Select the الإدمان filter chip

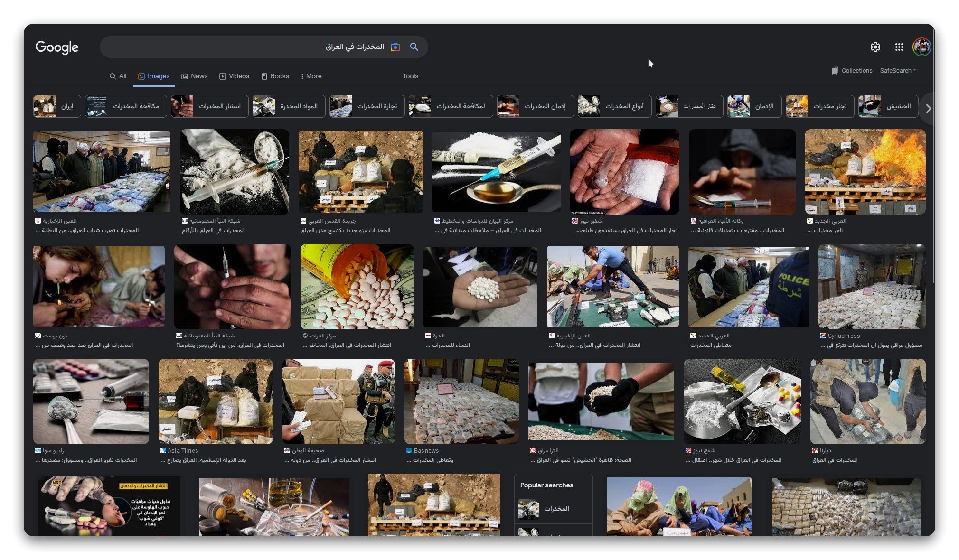coord(754,106)
